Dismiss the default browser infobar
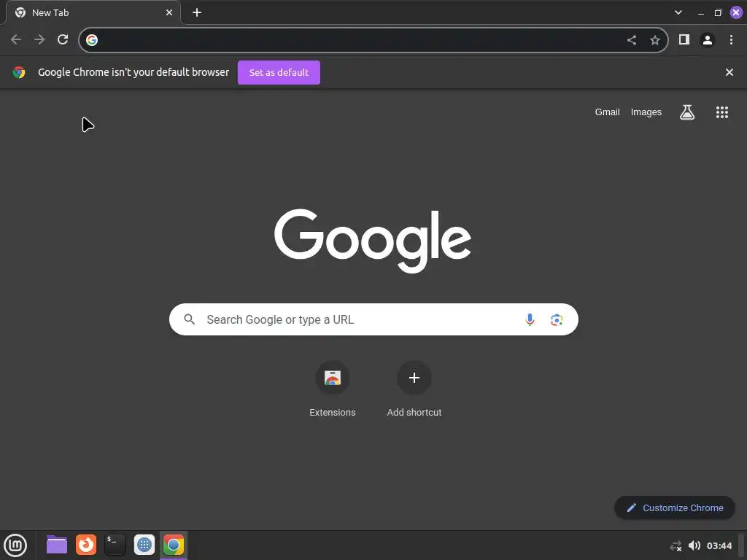The image size is (747, 560). (x=729, y=72)
